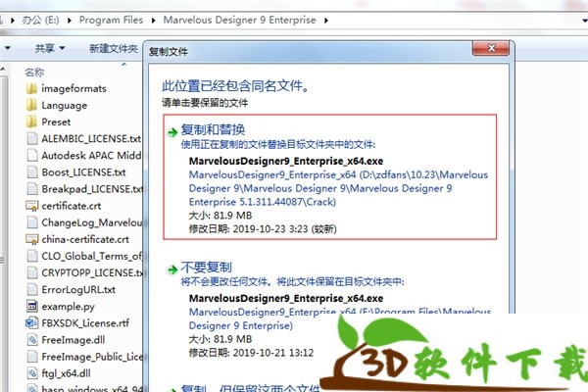This screenshot has height=392, width=588.
Task: Expand arrow after 办公 (E:) in address bar
Action: (x=70, y=21)
